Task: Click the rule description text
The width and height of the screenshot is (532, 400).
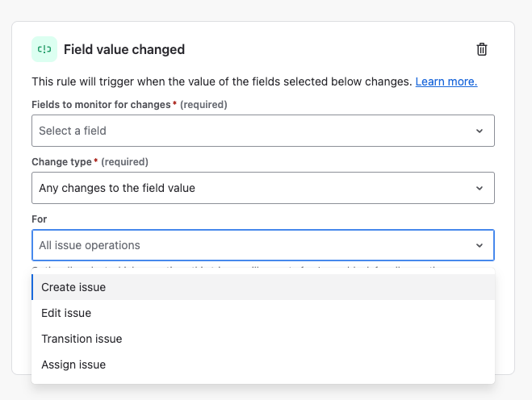Action: pyautogui.click(x=221, y=81)
